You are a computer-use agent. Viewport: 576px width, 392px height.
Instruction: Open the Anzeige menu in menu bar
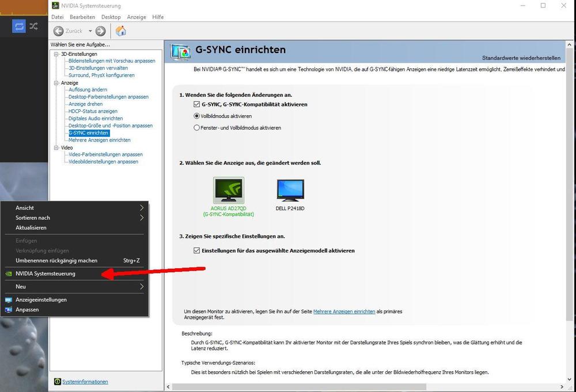click(x=137, y=17)
